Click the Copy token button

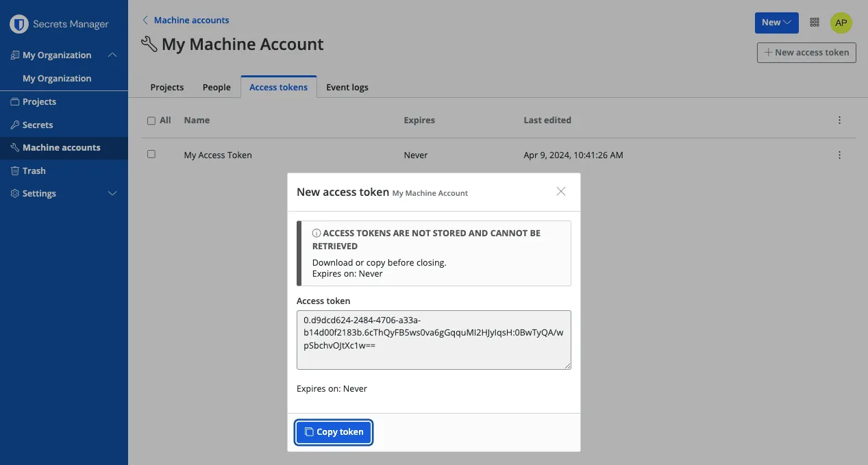pyautogui.click(x=334, y=432)
